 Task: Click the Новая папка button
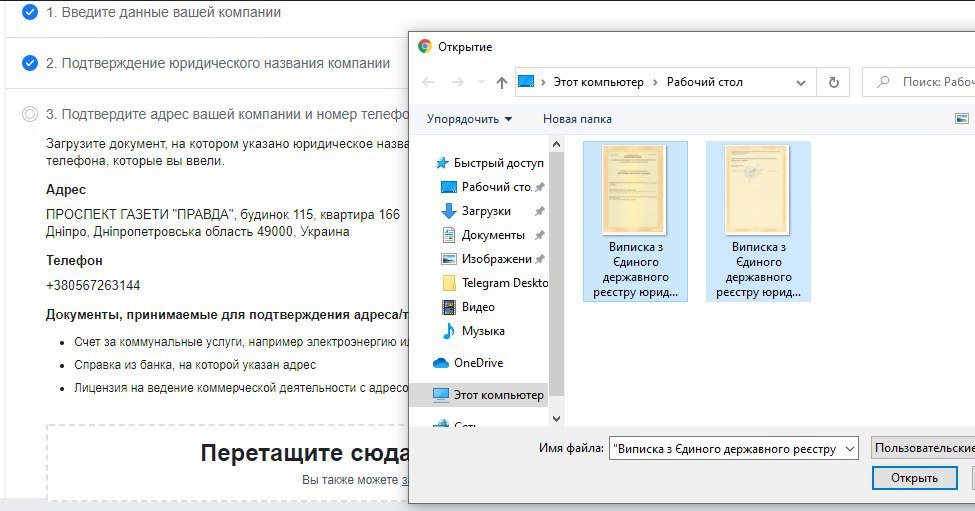pos(577,119)
